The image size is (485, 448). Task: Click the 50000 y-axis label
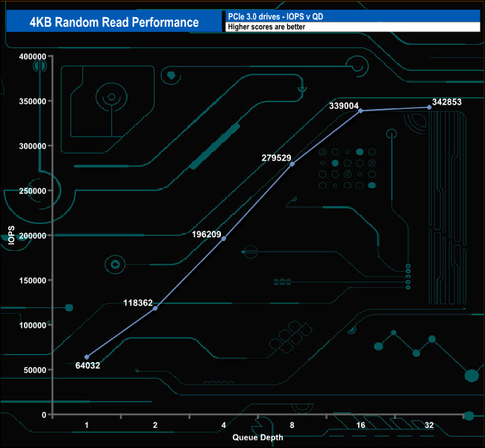pyautogui.click(x=35, y=370)
